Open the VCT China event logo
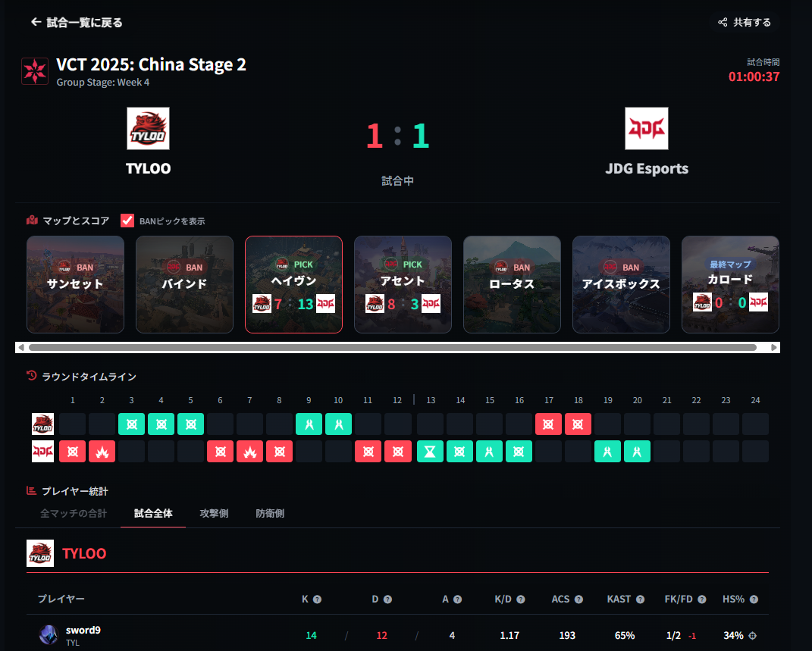The image size is (812, 651). [35, 71]
